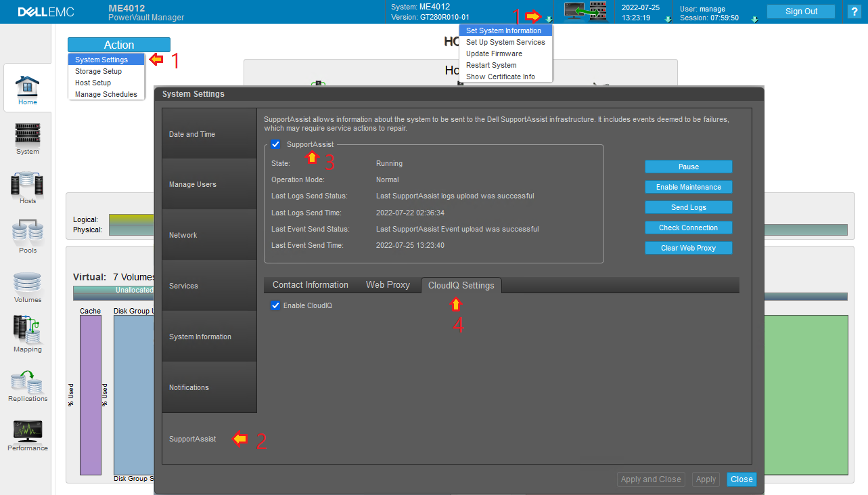Screen dimensions: 868x495
Task: Select the Performance monitoring icon
Action: [27, 430]
